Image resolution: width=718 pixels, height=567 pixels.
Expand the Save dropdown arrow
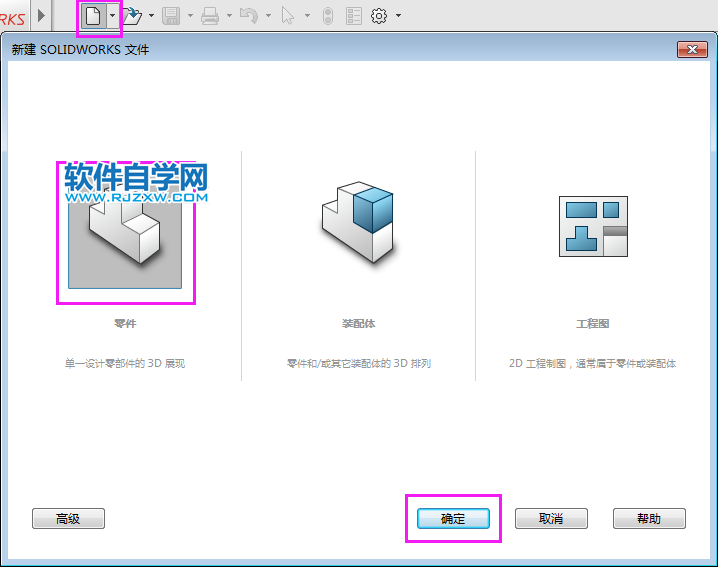[x=190, y=16]
